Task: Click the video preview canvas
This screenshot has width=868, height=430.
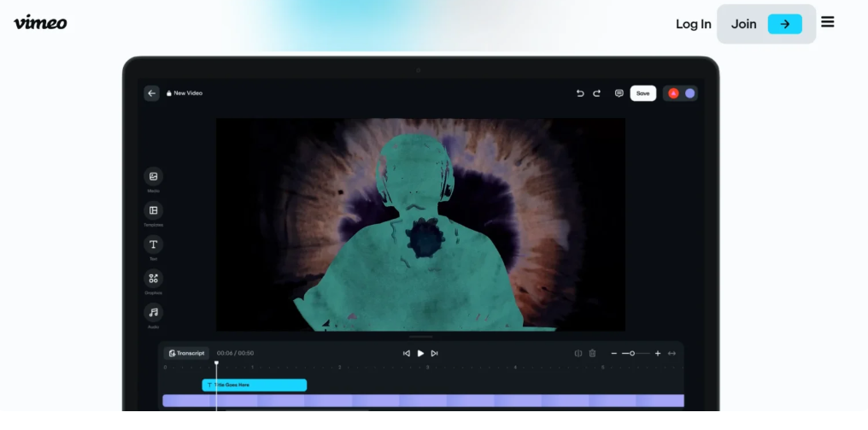Action: point(420,225)
